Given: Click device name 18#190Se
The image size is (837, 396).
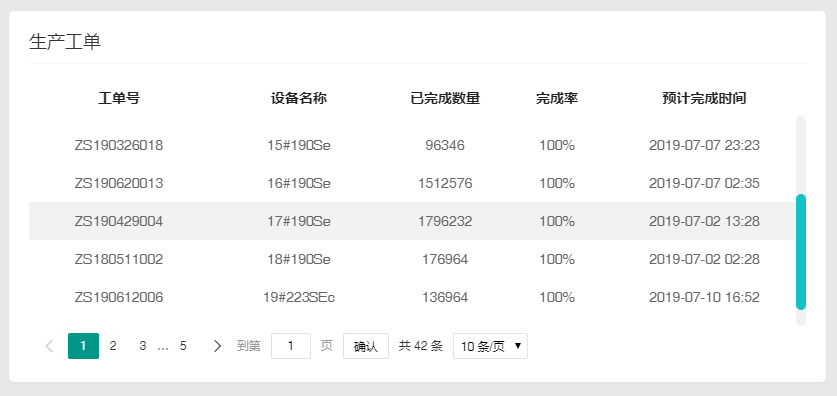Looking at the screenshot, I should pos(299,259).
